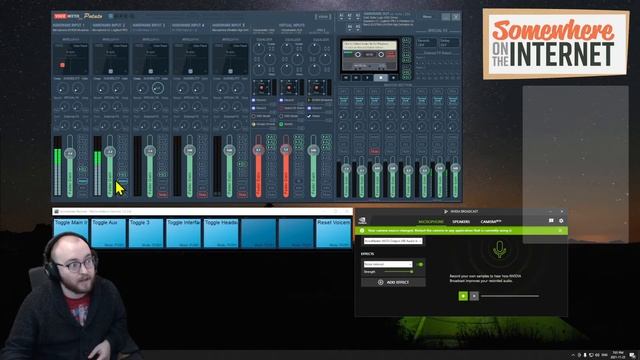The width and height of the screenshot is (640, 360).
Task: Click second virtual input 3D panner pad
Action: point(289,87)
